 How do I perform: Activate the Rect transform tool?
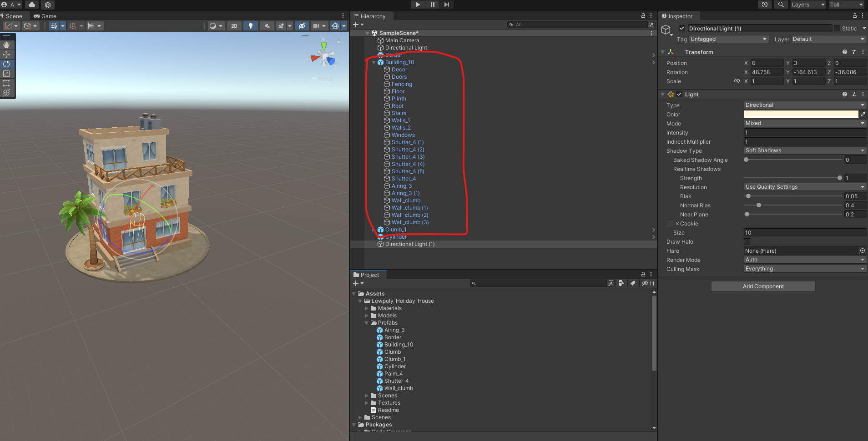[x=6, y=83]
